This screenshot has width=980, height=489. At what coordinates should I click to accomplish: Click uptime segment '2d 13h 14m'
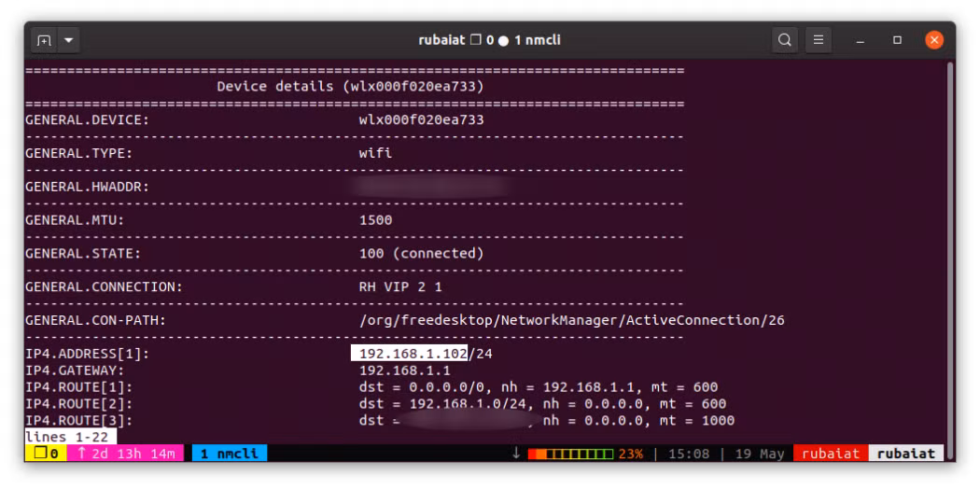click(125, 454)
